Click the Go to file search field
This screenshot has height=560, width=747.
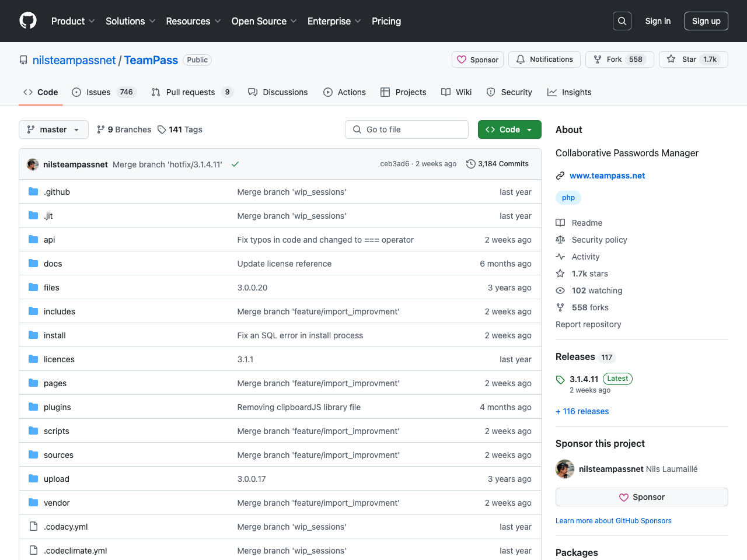407,129
